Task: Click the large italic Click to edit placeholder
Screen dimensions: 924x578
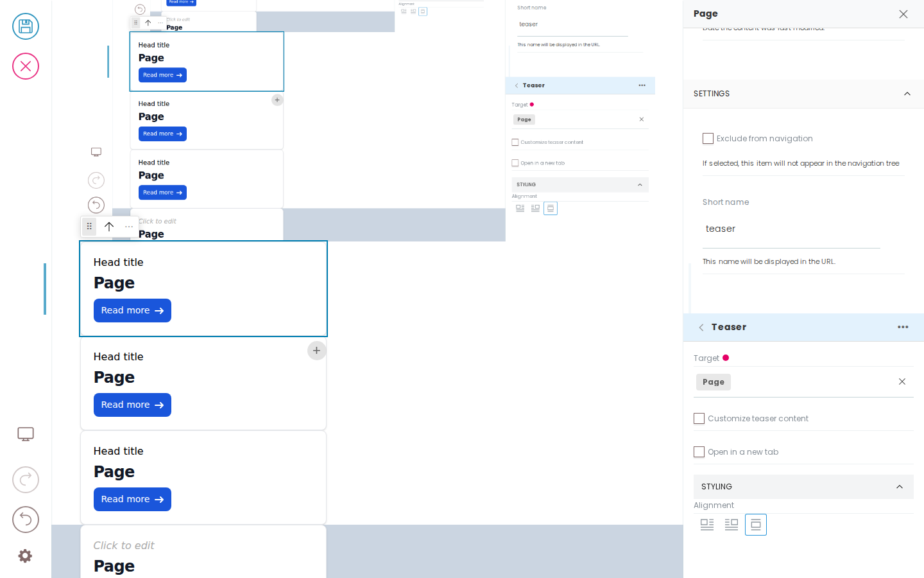Action: pos(124,545)
